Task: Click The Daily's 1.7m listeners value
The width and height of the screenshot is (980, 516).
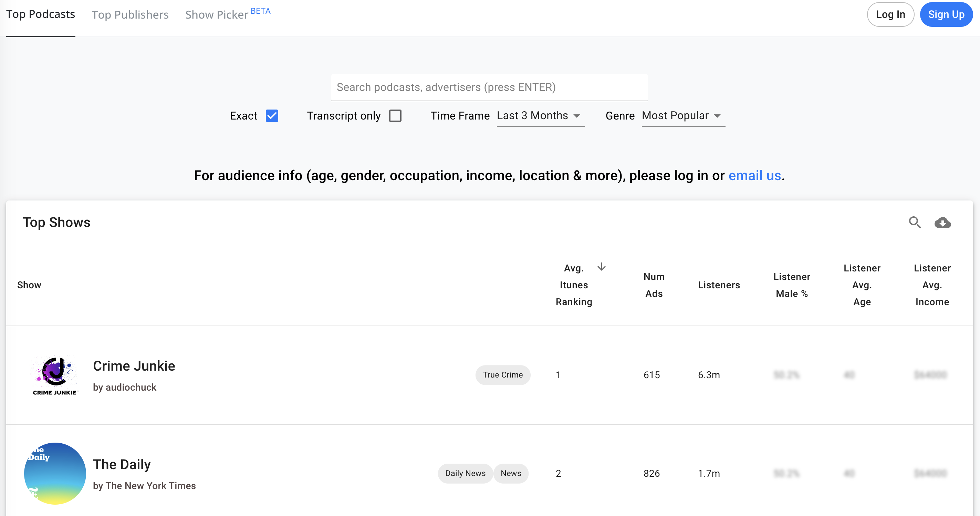Action: (x=709, y=473)
